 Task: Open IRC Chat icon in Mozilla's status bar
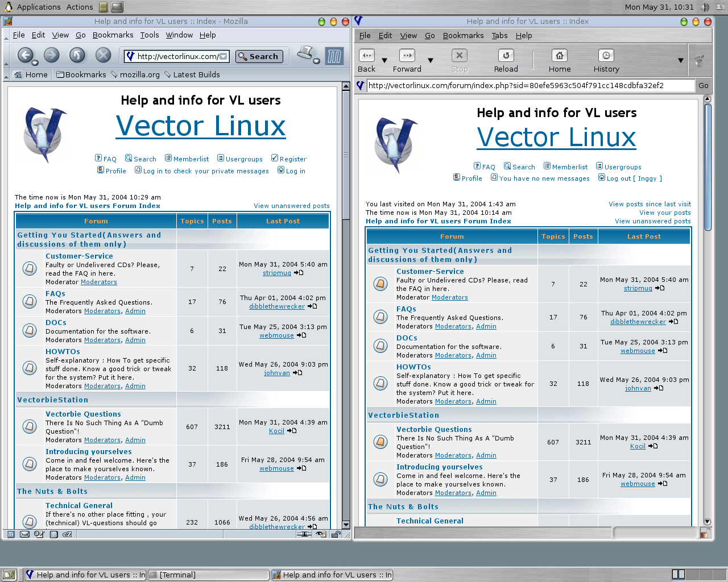tap(67, 534)
